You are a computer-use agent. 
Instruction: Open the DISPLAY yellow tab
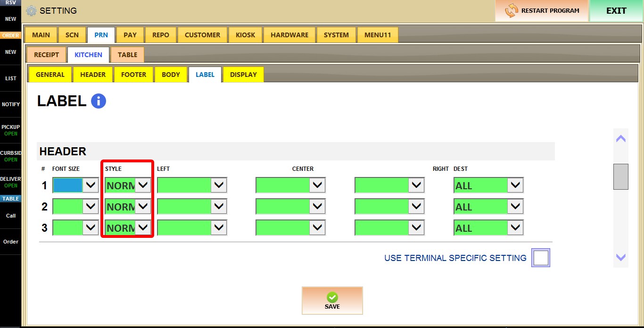tap(243, 75)
